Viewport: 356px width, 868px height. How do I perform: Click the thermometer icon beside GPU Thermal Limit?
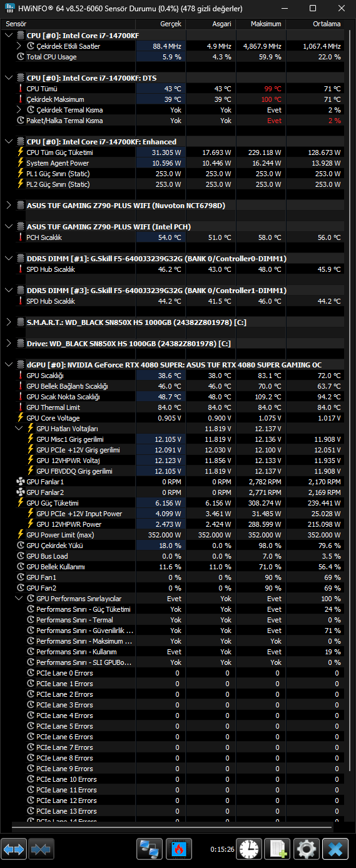[21, 407]
